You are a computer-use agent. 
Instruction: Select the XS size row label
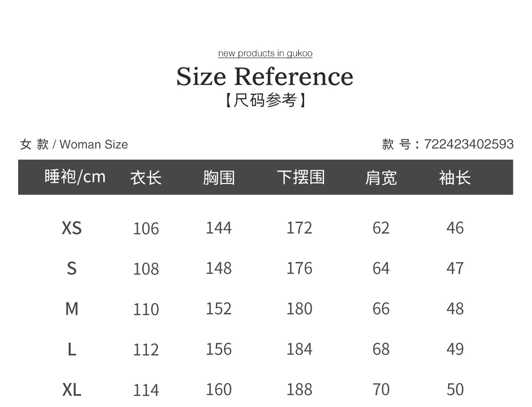[71, 228]
